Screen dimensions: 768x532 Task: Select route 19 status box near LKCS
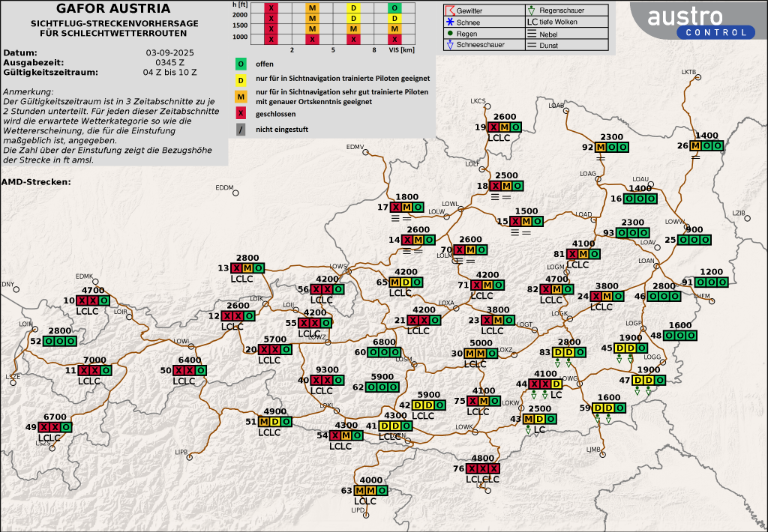504,127
